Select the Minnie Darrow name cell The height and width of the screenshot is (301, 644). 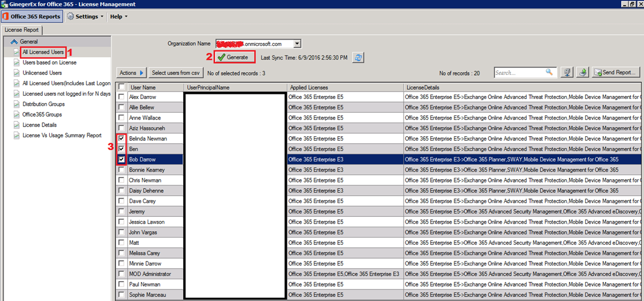click(155, 264)
